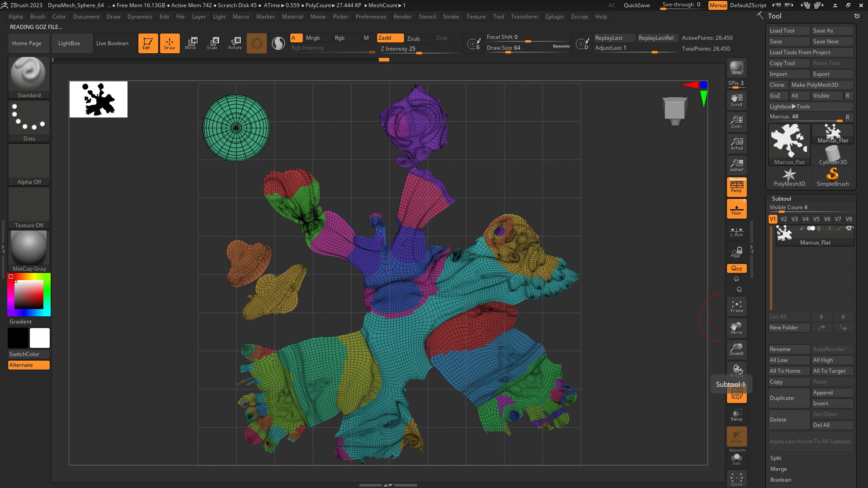Toggle Zsub sculpt mode

coord(418,38)
